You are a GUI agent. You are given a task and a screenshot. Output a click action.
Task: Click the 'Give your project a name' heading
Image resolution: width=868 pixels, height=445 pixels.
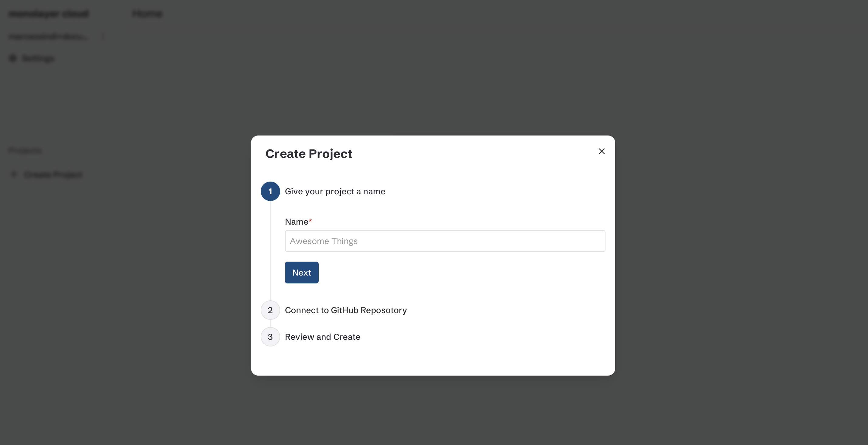pos(335,191)
